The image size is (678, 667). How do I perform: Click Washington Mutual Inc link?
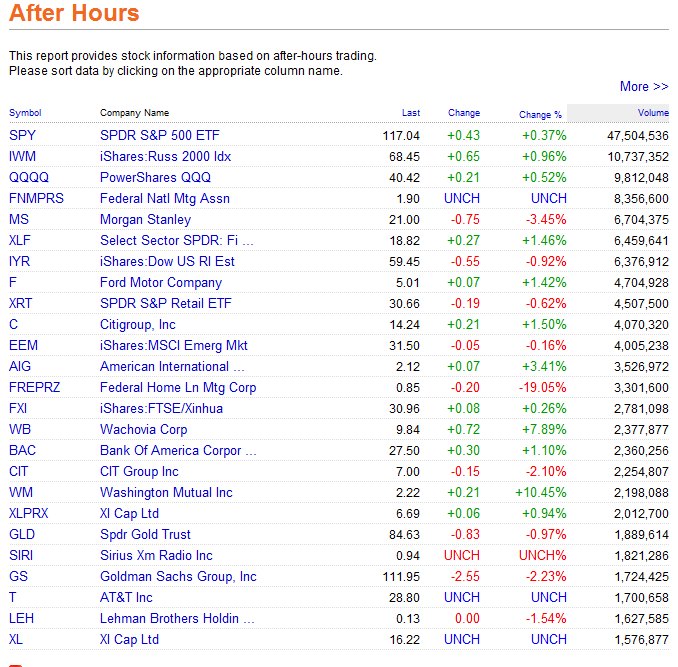(x=166, y=492)
